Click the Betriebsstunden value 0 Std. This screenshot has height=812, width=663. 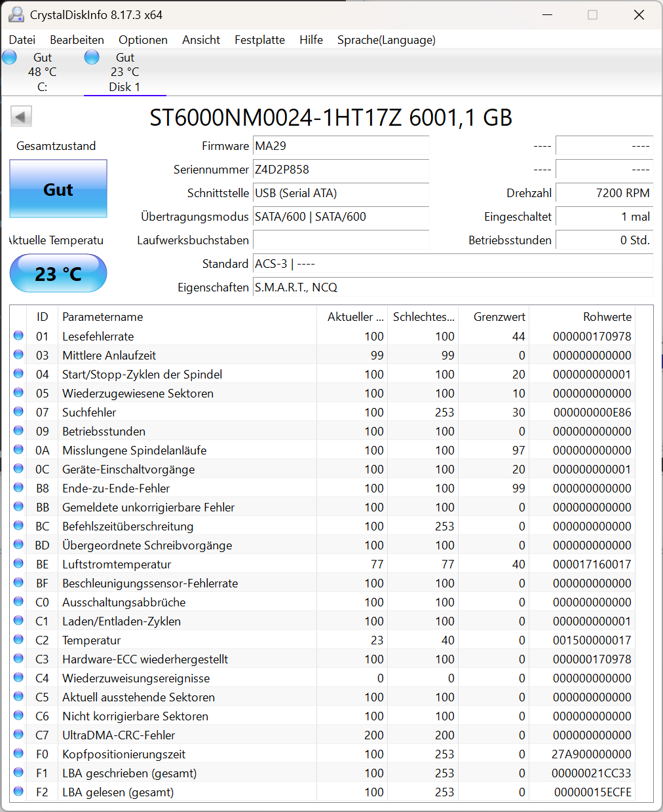(x=604, y=240)
